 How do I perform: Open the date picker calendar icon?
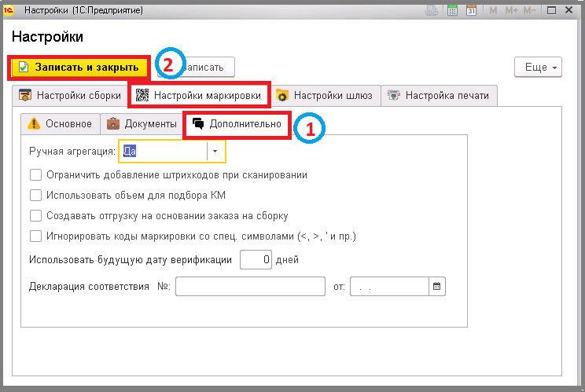pyautogui.click(x=437, y=286)
